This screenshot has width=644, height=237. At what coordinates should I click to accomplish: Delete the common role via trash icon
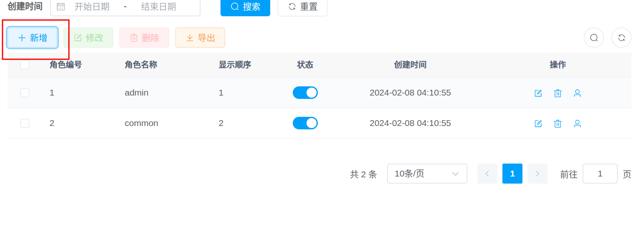[558, 124]
